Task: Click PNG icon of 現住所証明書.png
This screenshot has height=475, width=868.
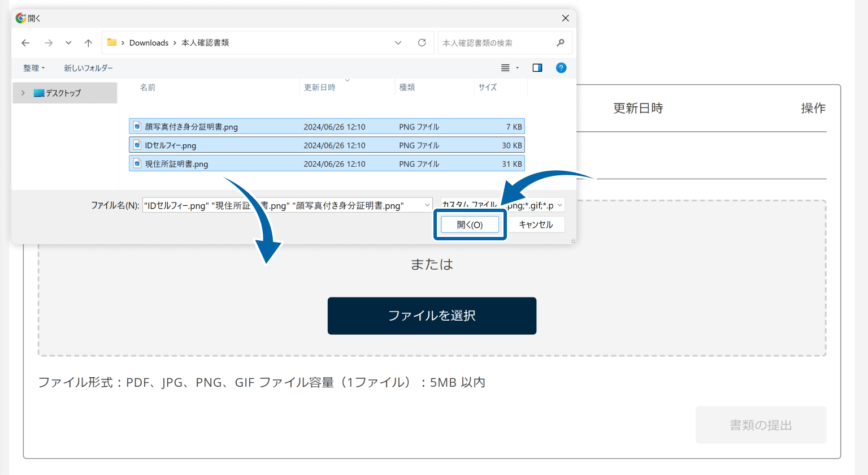Action: (137, 164)
